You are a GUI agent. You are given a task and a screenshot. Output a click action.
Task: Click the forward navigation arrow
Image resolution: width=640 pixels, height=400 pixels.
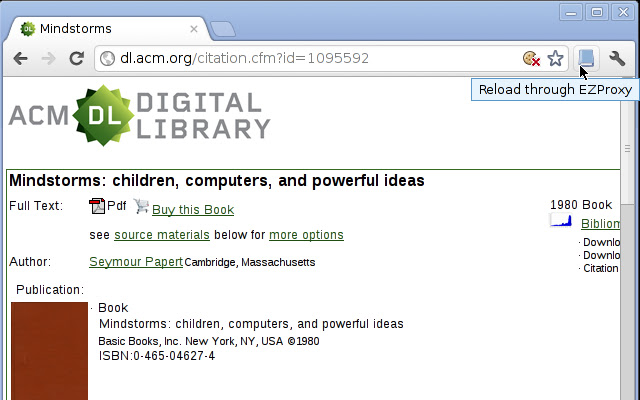(47, 58)
